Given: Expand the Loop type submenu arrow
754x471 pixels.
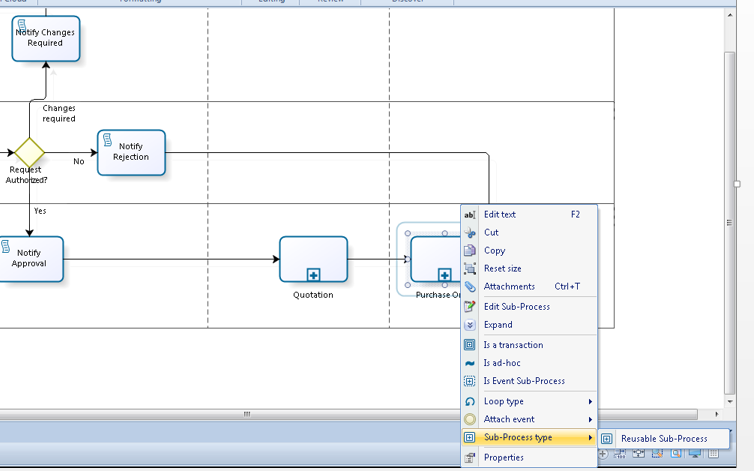Looking at the screenshot, I should click(x=590, y=401).
